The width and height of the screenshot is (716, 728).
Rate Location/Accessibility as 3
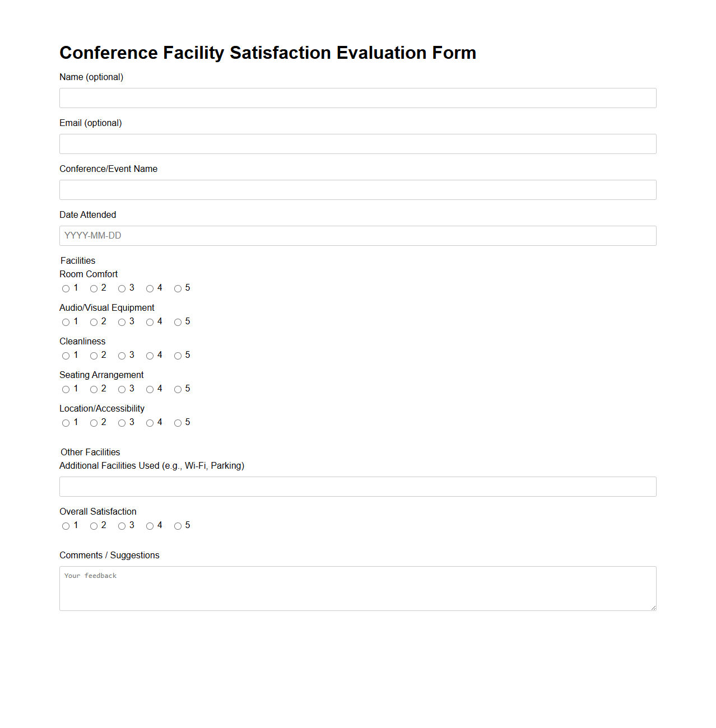[122, 423]
